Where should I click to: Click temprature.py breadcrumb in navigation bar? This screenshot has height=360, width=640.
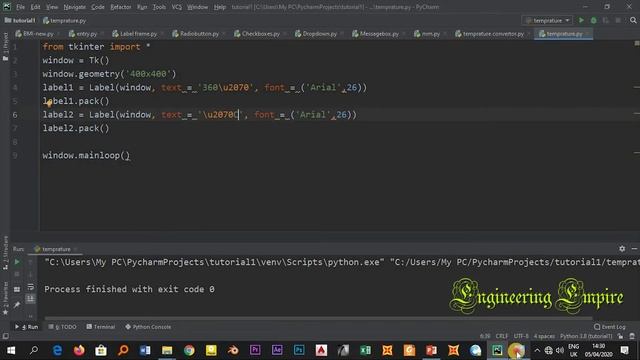click(65, 20)
